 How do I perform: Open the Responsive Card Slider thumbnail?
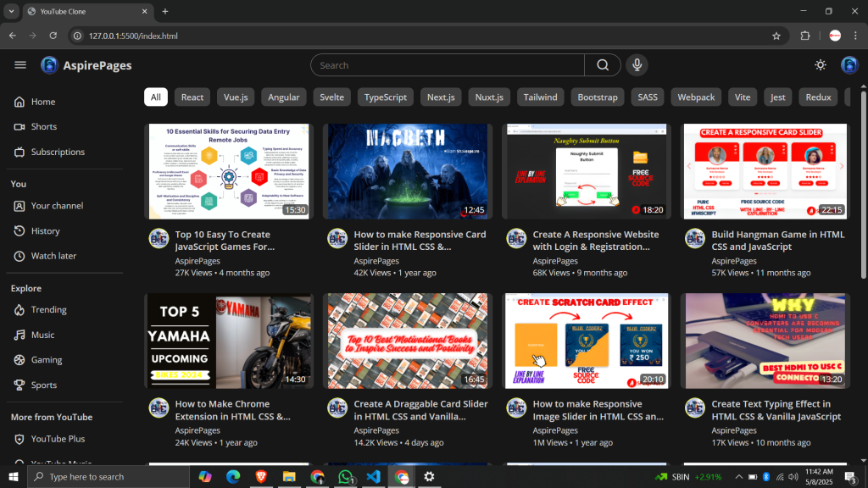tap(765, 171)
